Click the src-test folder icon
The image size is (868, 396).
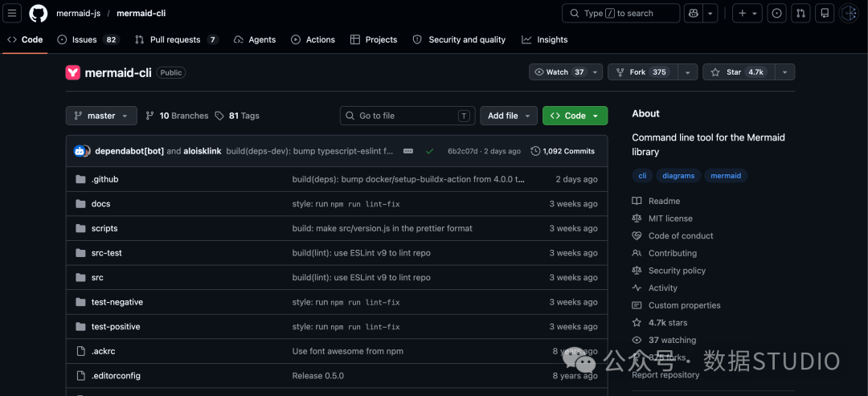[x=81, y=253]
